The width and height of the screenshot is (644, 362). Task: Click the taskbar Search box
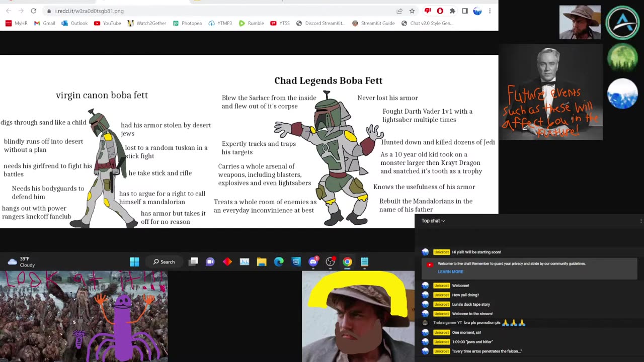click(164, 262)
